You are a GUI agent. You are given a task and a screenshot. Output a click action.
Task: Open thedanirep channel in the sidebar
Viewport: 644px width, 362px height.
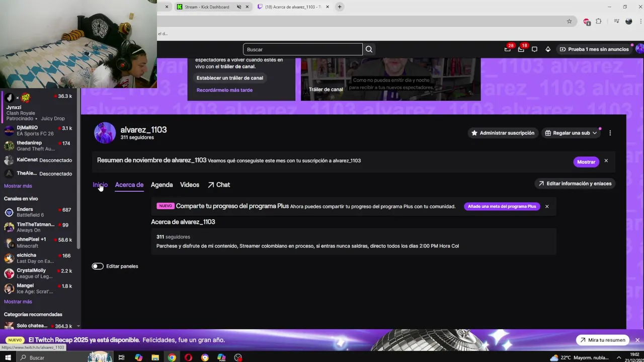(x=39, y=146)
